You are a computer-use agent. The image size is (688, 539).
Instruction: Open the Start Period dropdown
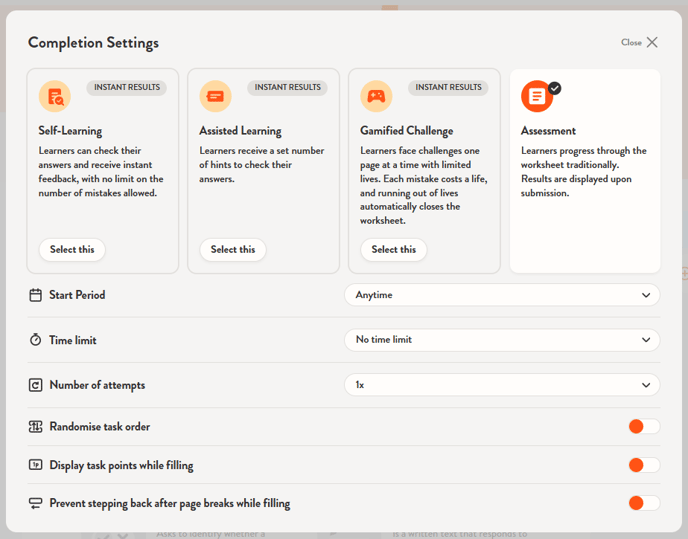[502, 295]
